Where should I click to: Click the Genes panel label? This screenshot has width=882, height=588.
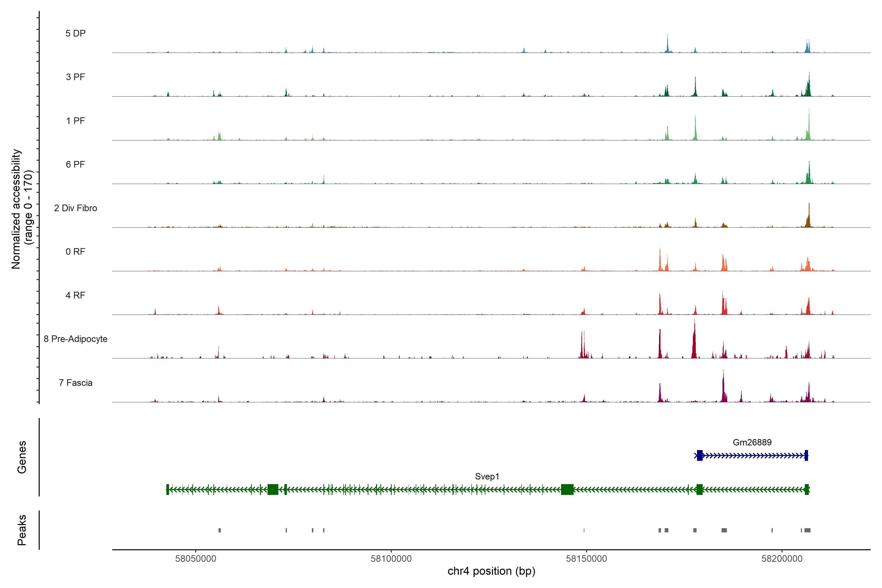tap(22, 457)
